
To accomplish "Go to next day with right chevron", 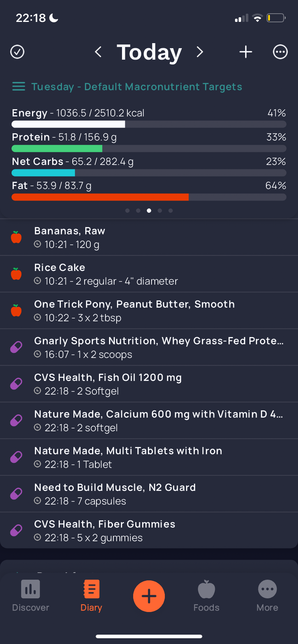I will 200,52.
